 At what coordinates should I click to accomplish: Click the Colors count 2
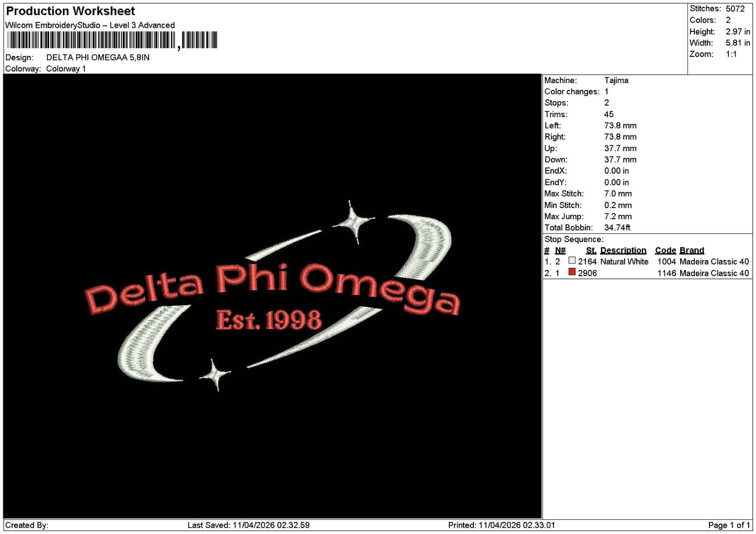tap(728, 20)
